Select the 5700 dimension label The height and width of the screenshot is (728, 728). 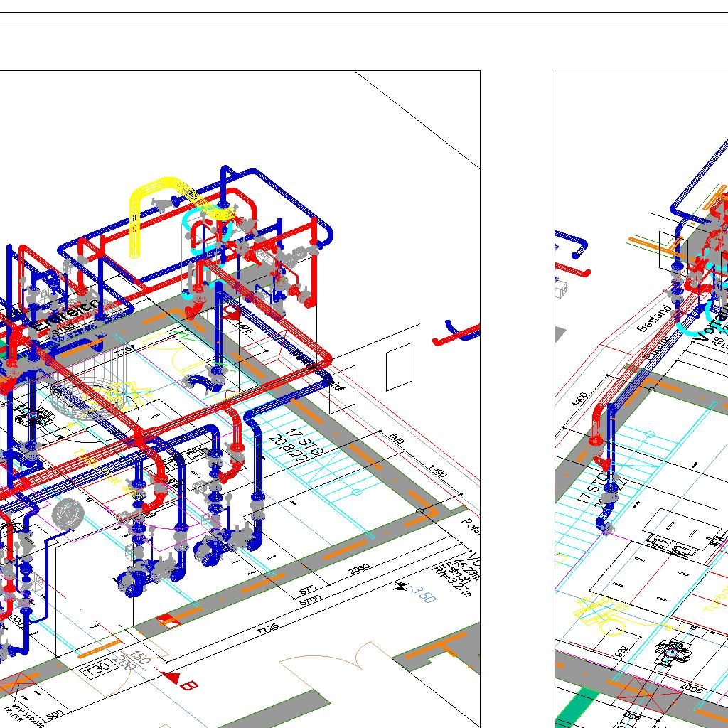(x=311, y=601)
